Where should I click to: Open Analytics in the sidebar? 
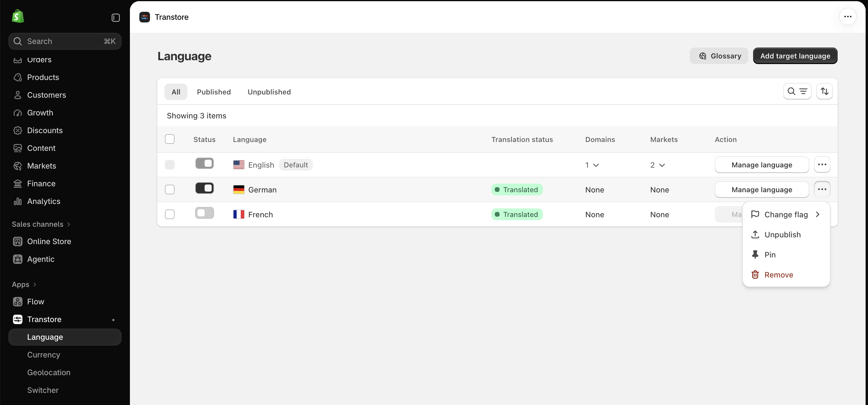pyautogui.click(x=65, y=201)
